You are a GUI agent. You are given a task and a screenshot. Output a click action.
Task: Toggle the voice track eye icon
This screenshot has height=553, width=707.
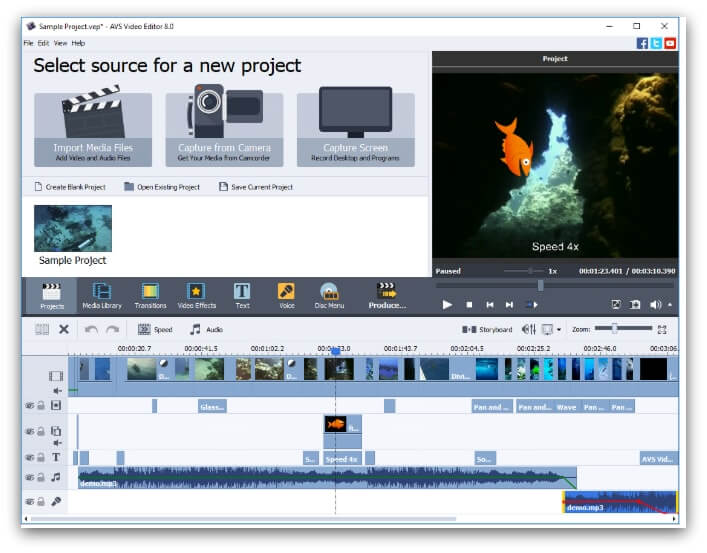[x=30, y=502]
